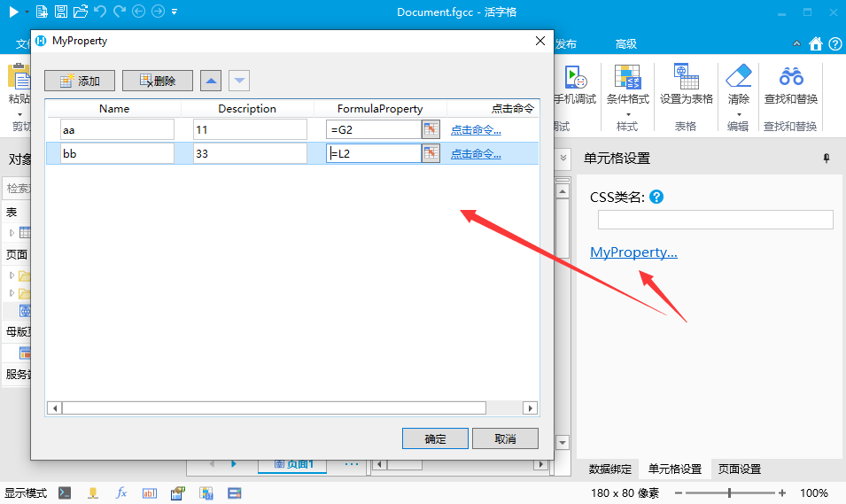Click the right arrow of the dialog's horizontal scrollbar
846x504 pixels.
pyautogui.click(x=531, y=408)
